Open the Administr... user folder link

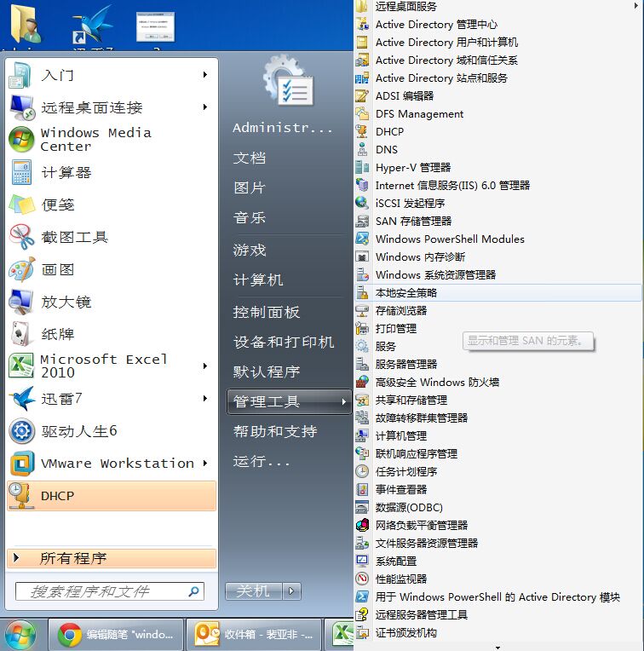pos(283,128)
